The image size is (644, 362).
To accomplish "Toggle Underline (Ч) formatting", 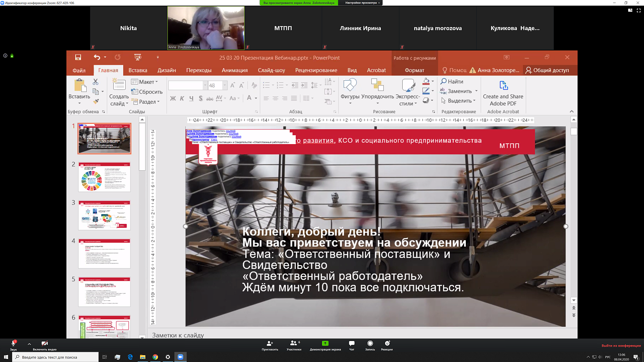I will 191,98.
